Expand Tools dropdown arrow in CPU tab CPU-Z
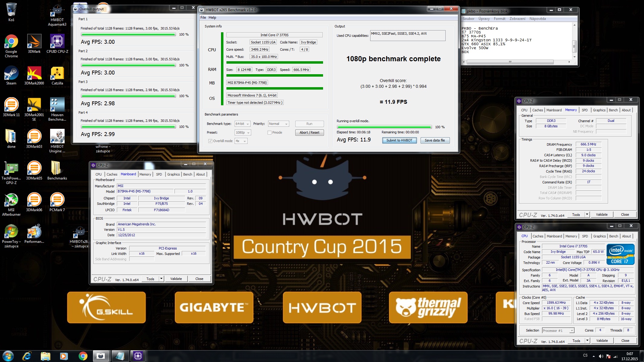 click(x=587, y=341)
